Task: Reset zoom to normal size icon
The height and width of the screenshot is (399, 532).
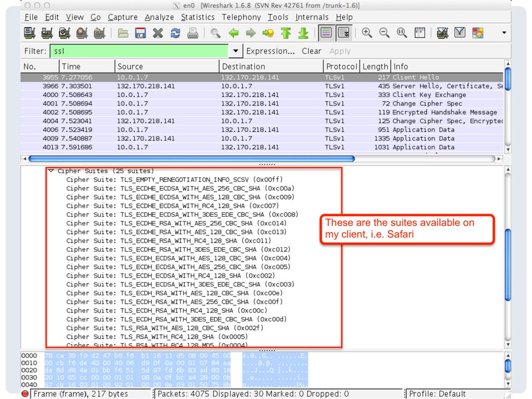Action: 402,33
